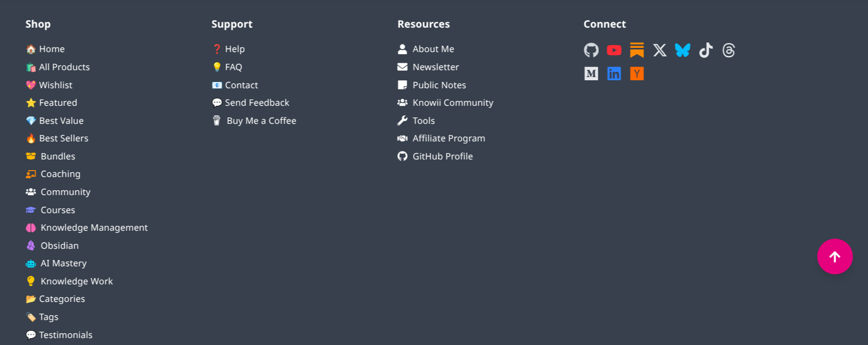
Task: Open the GitHub social icon
Action: (x=591, y=50)
